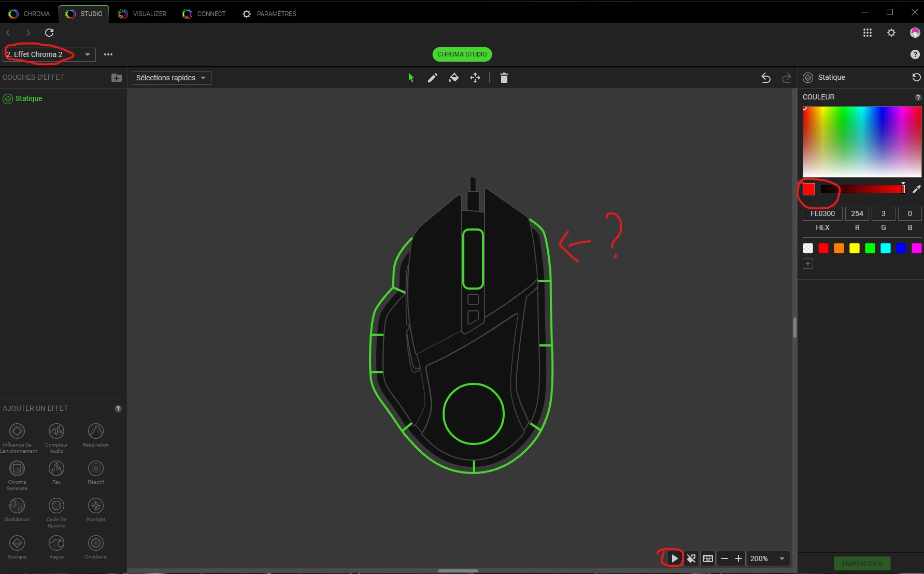Open help for COULEUR section
The height and width of the screenshot is (574, 924).
point(918,97)
